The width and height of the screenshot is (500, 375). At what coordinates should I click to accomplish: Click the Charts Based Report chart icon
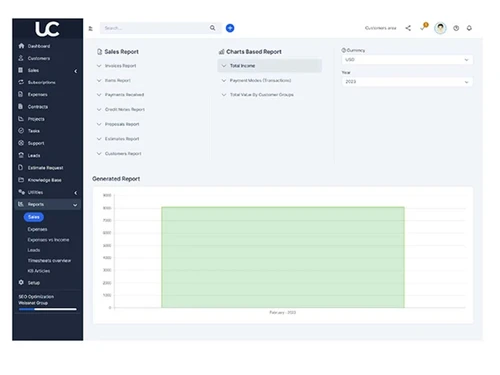tap(221, 52)
